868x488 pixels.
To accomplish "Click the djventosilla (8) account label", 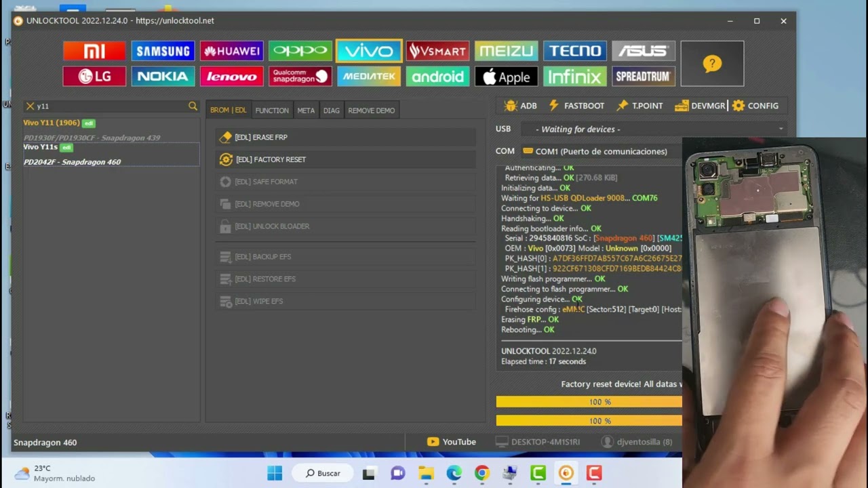I will (637, 442).
